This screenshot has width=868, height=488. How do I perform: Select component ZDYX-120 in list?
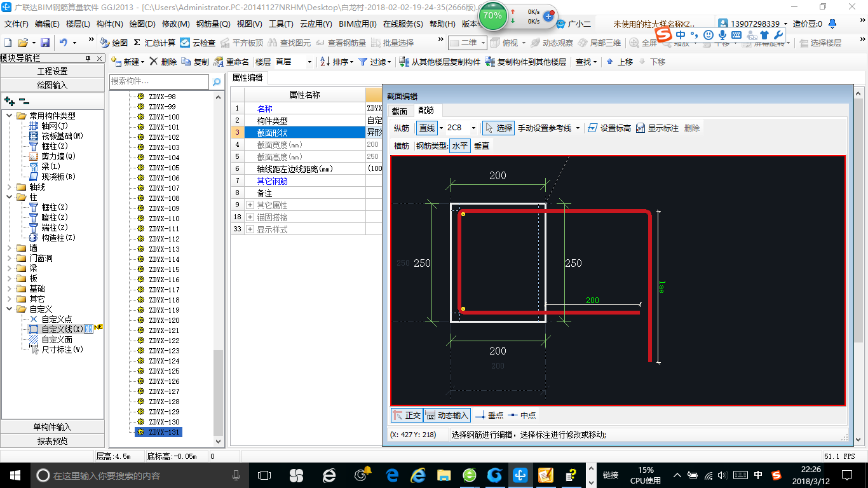pyautogui.click(x=164, y=320)
